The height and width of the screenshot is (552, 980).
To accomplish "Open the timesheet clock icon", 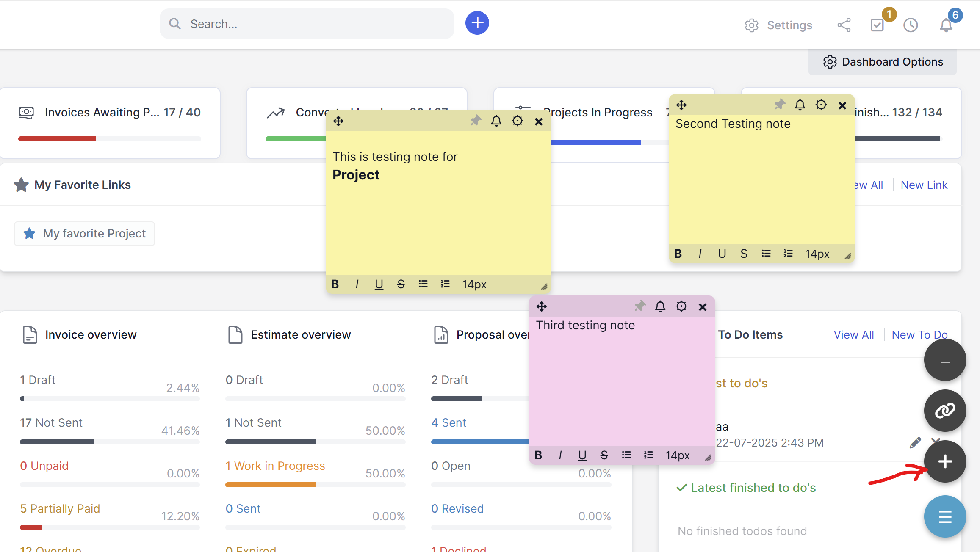I will [910, 25].
